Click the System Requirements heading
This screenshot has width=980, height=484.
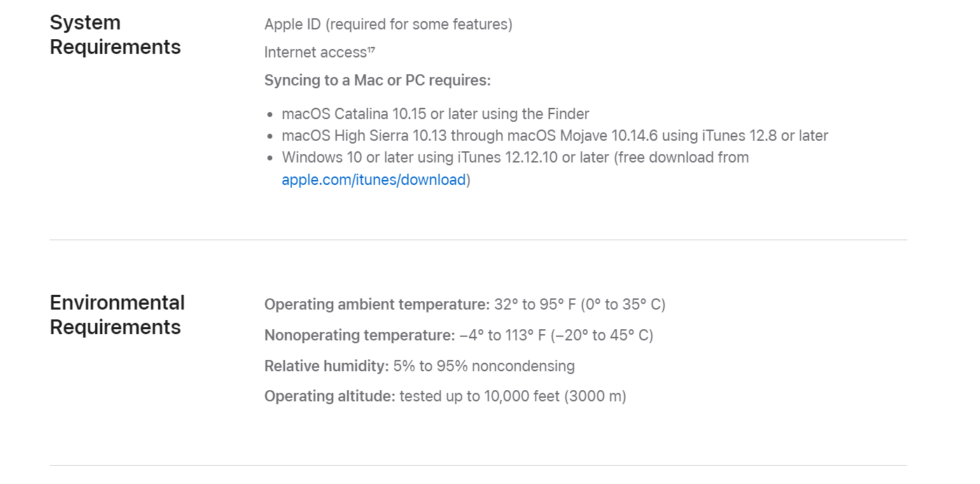[x=115, y=34]
